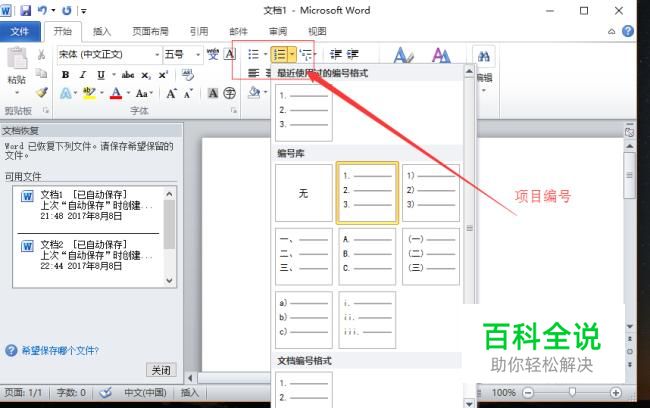Open the clipboard (剪贴板) pane launcher

click(x=46, y=110)
